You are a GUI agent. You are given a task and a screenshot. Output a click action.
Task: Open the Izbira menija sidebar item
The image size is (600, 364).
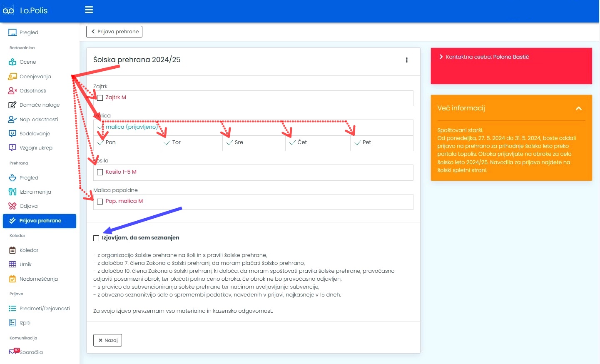coord(35,192)
